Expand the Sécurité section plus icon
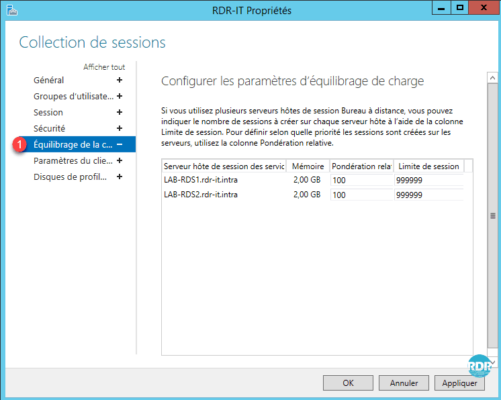501x400 pixels. (x=119, y=128)
